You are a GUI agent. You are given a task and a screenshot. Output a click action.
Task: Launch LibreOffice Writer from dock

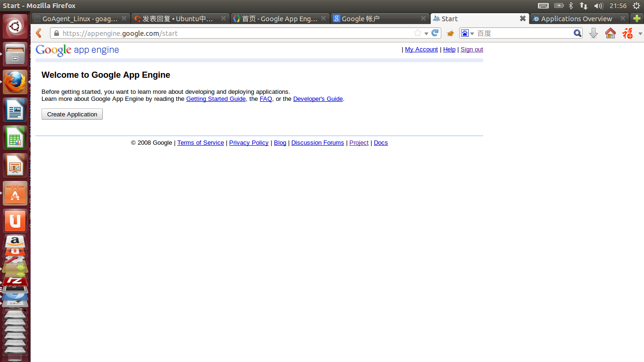pos(15,110)
